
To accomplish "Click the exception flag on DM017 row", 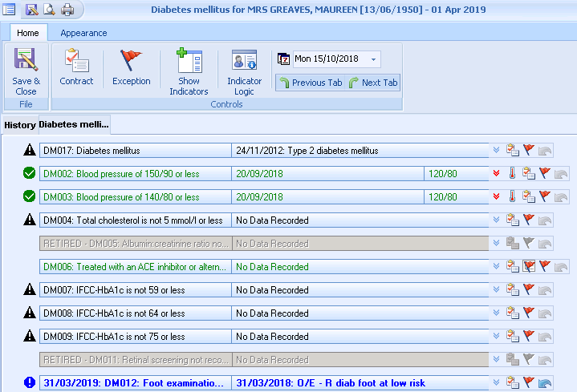I will coord(529,150).
